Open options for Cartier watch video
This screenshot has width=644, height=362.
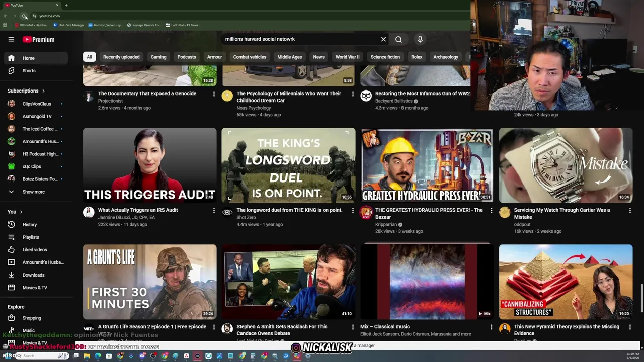point(630,211)
